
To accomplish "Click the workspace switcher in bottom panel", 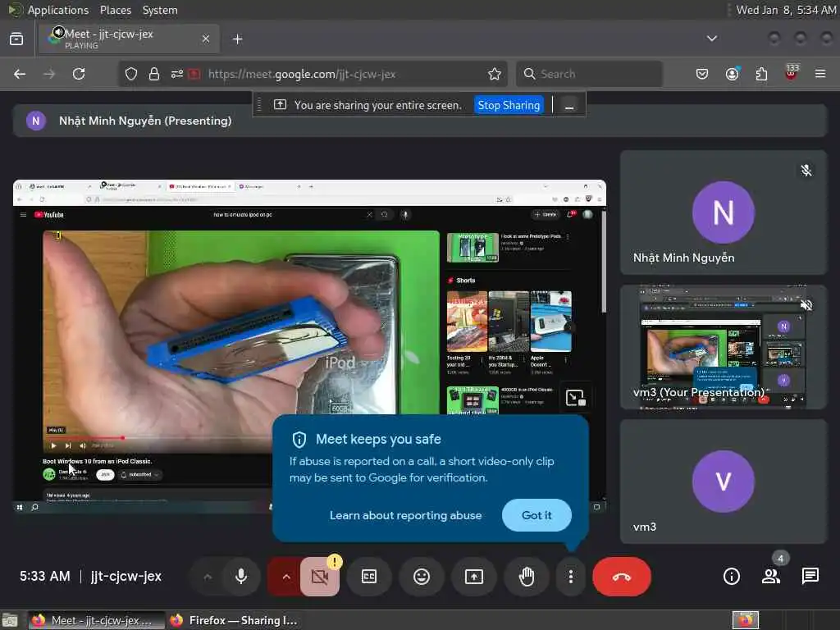I will (x=746, y=620).
